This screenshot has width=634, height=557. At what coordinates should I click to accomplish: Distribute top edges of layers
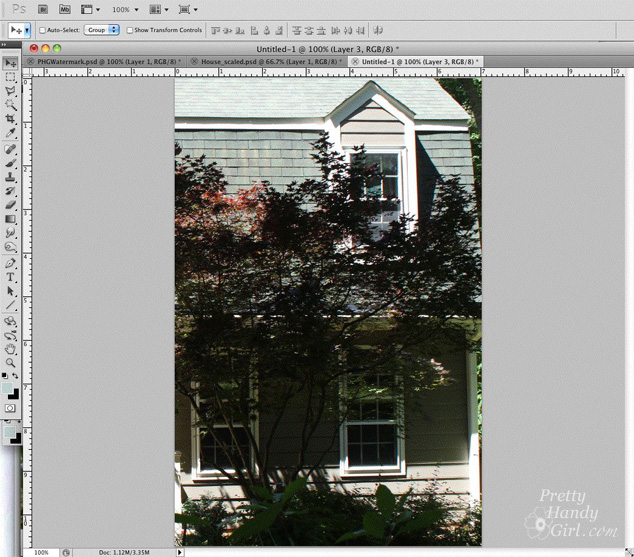click(297, 30)
